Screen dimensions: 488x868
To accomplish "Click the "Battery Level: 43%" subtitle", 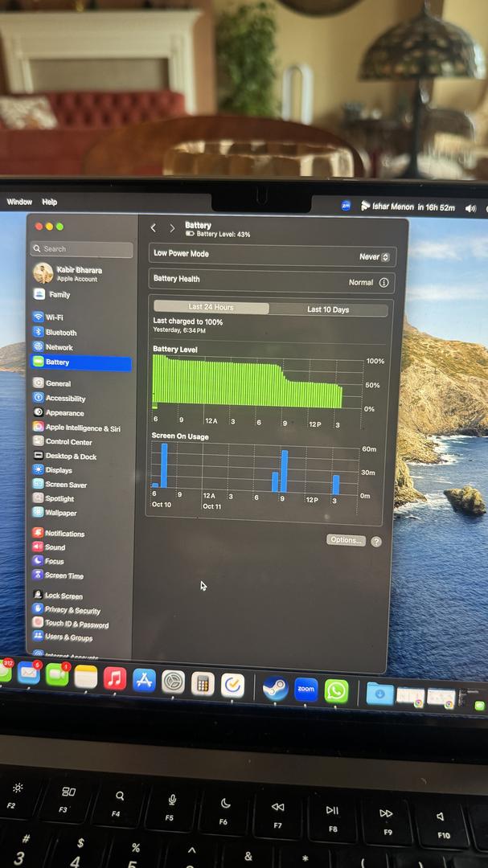I will [223, 235].
